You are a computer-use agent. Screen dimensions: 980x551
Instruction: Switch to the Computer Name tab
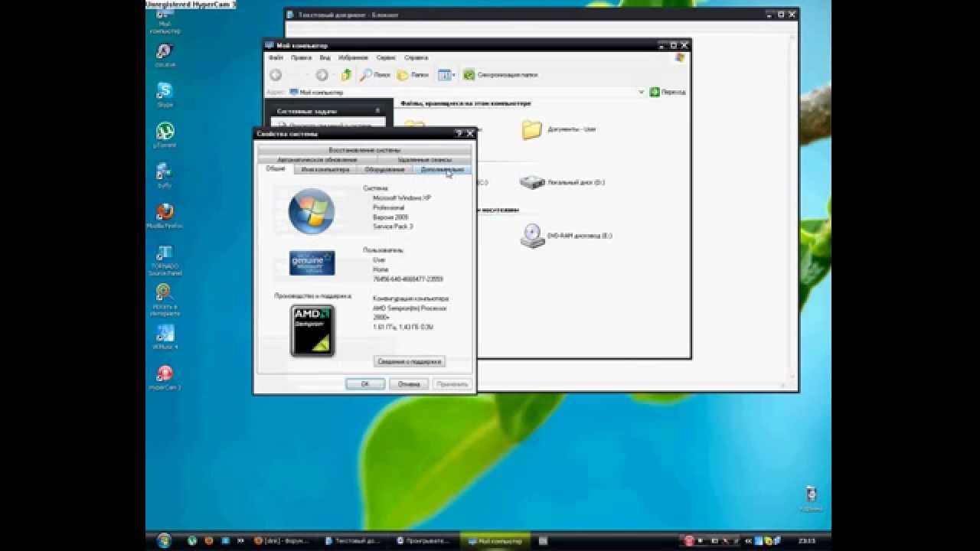(x=325, y=169)
